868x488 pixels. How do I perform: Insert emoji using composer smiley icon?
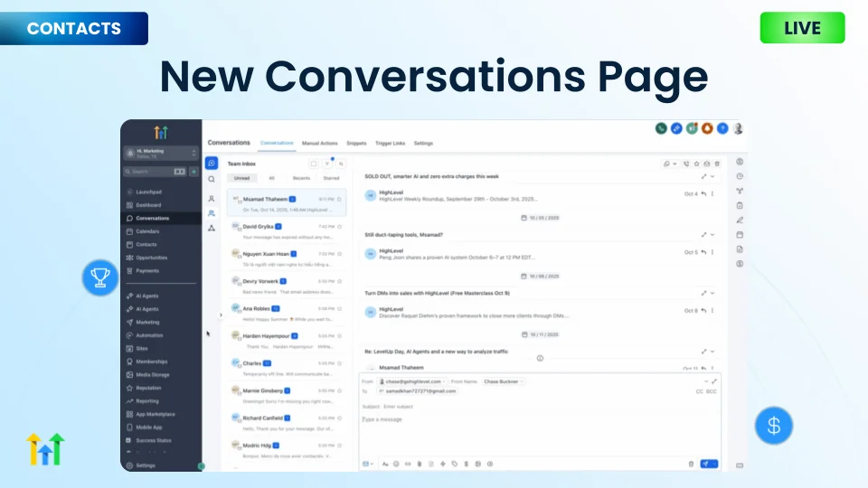click(x=396, y=465)
